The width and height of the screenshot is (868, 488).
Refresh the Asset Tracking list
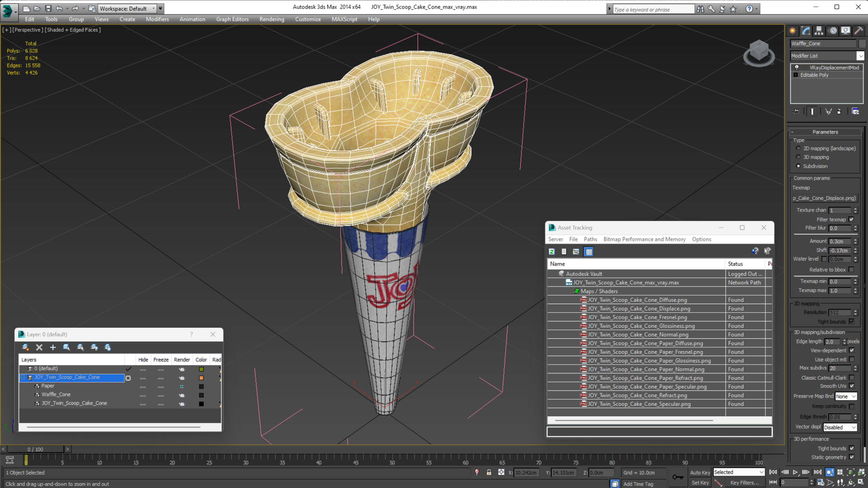552,251
